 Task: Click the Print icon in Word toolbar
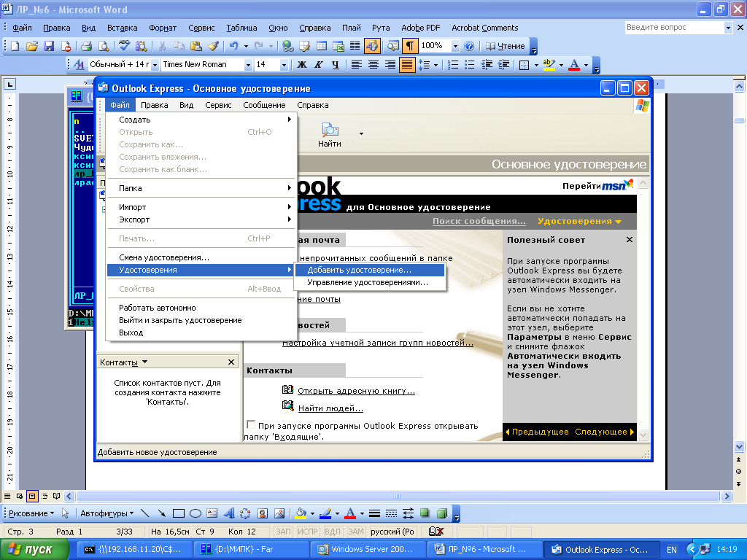coord(86,46)
